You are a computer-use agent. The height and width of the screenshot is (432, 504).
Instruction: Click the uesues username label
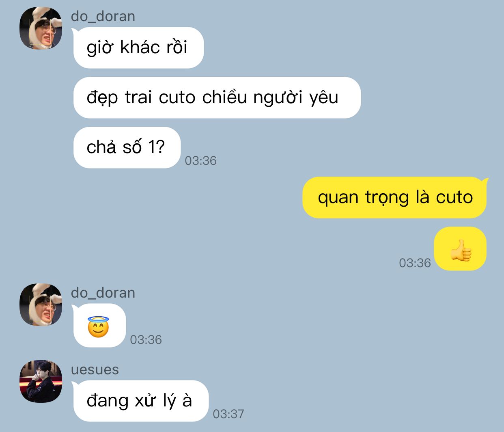click(95, 369)
